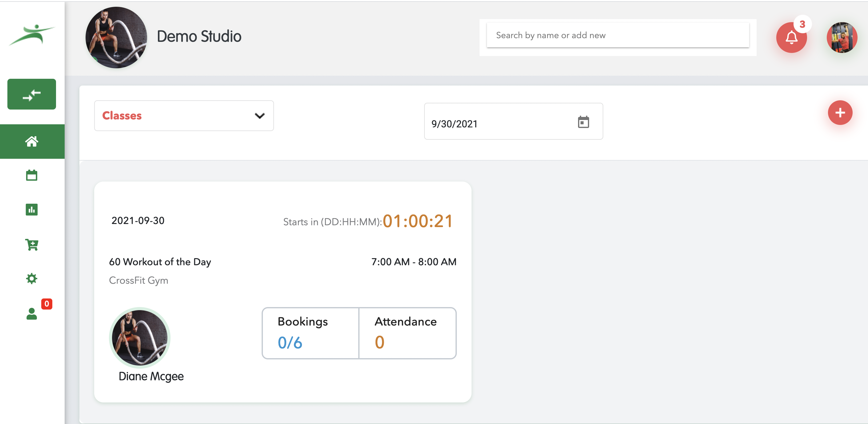Click the Diane Mcgee instructor photo
868x424 pixels.
coord(139,338)
